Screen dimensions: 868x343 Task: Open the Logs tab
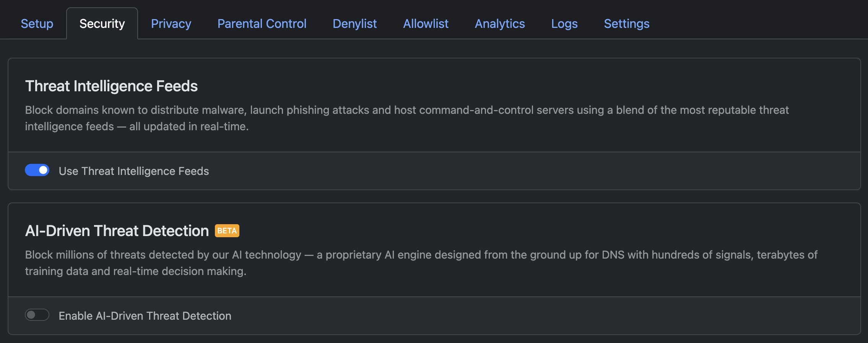pos(564,23)
